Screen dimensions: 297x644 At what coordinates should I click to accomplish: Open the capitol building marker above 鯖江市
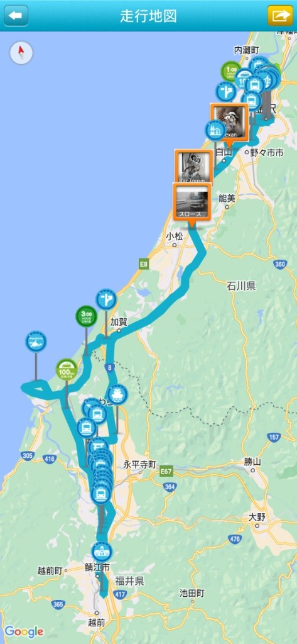(x=102, y=552)
